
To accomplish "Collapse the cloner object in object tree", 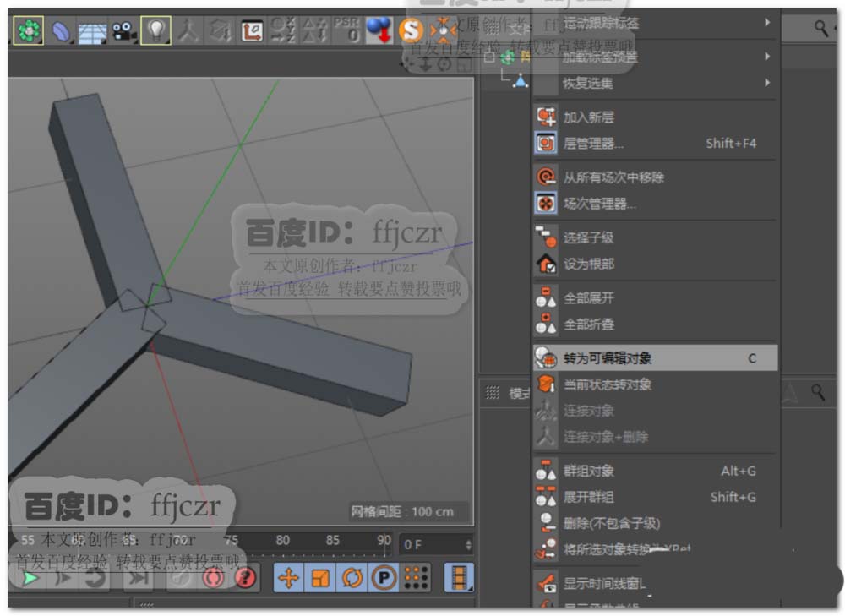I will click(x=490, y=57).
